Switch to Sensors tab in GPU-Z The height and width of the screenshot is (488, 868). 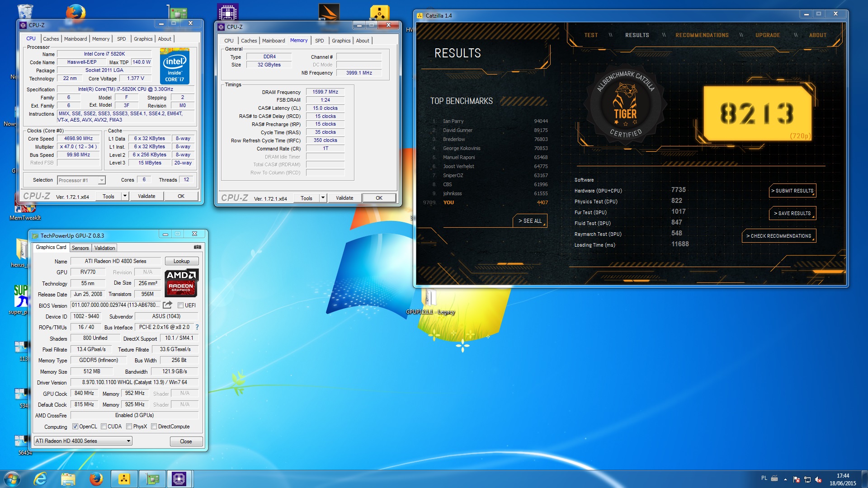[x=80, y=248]
